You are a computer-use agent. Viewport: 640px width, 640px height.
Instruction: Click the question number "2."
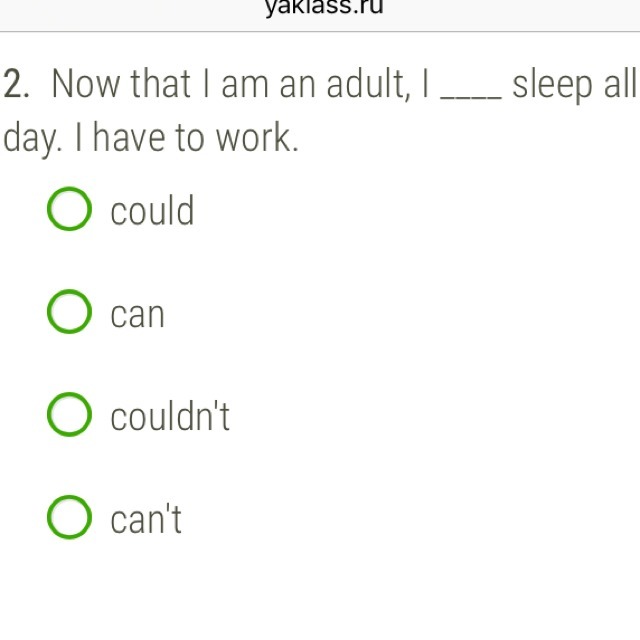[x=18, y=86]
